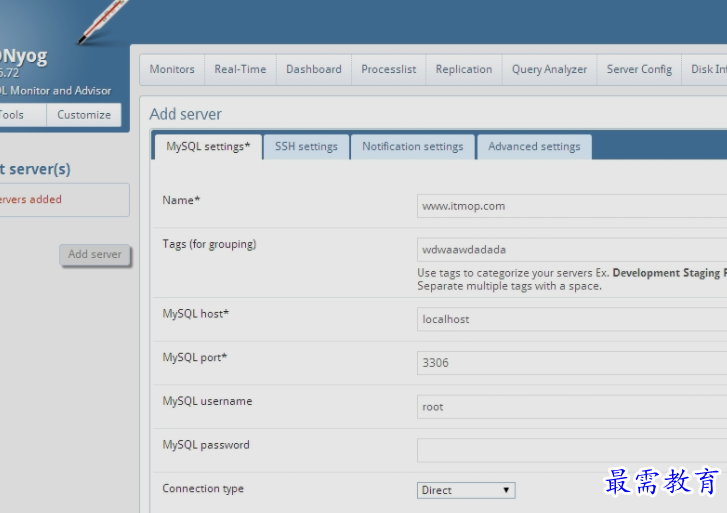
Task: Click the Tags for grouping field
Action: (x=572, y=250)
